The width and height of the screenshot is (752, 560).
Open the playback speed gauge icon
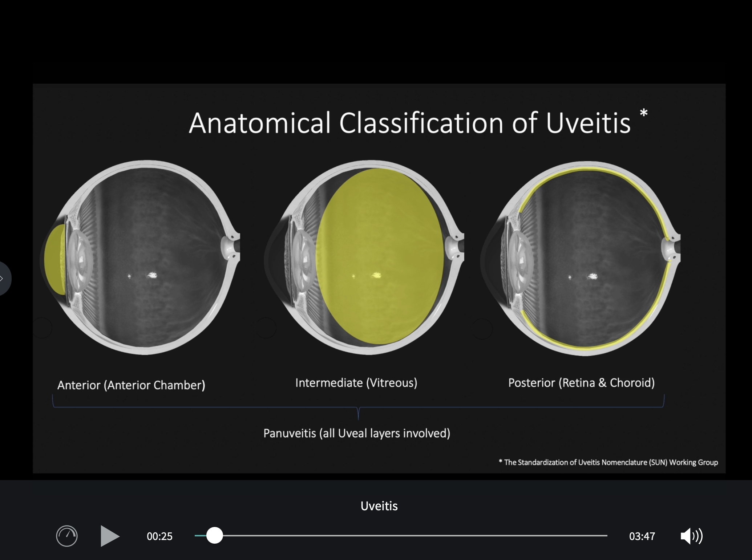[x=67, y=536]
